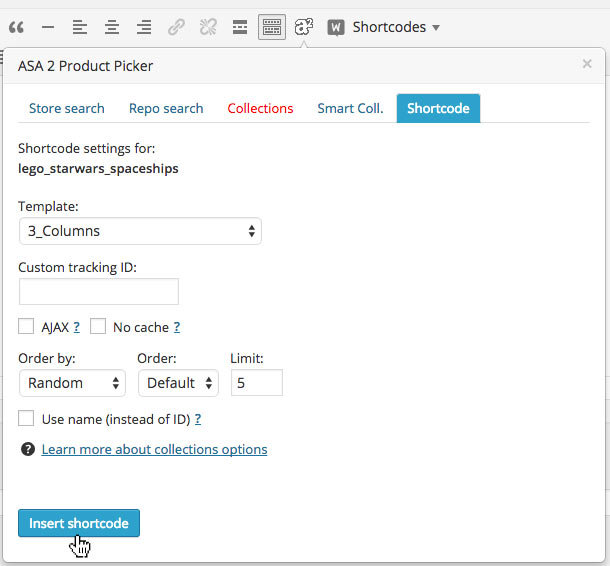The height and width of the screenshot is (566, 610).
Task: Select the Shortcode tab
Action: [438, 108]
